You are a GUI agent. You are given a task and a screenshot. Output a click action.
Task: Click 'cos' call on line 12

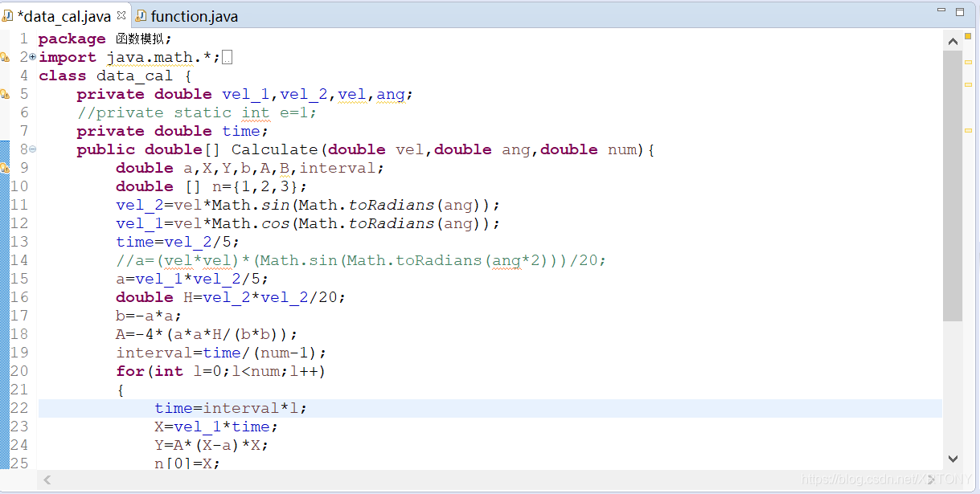coord(276,223)
